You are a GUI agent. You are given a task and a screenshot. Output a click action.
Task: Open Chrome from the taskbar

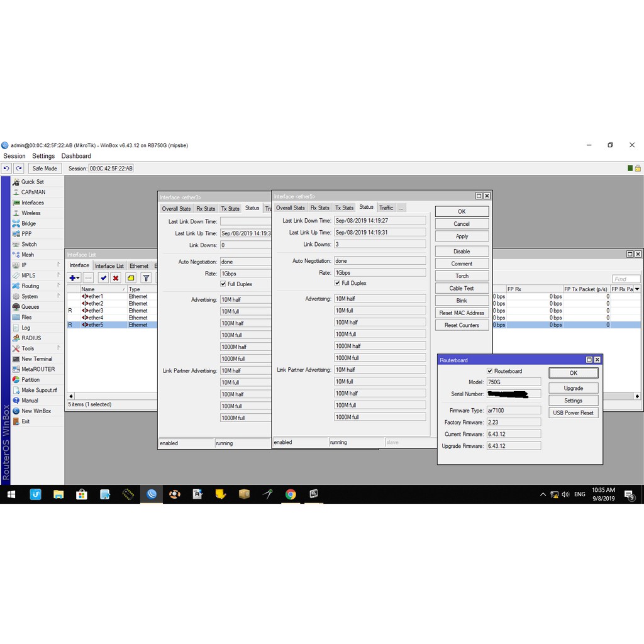click(291, 494)
